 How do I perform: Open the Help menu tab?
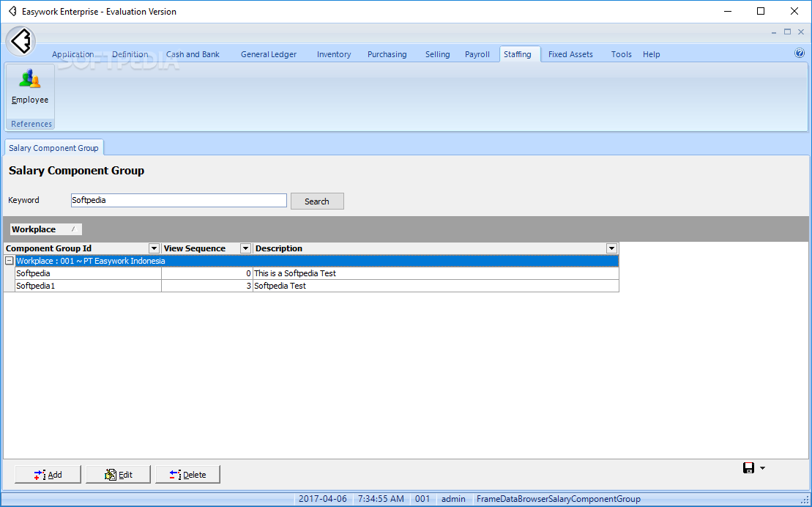coord(652,54)
